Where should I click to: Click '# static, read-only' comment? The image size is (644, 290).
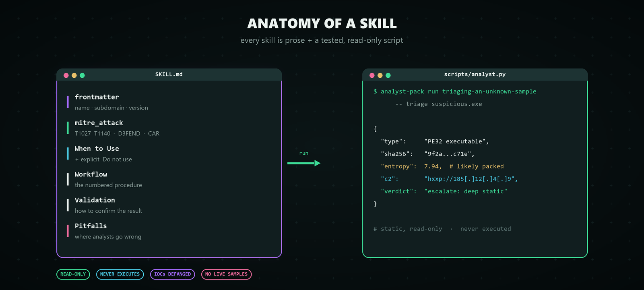click(x=408, y=229)
